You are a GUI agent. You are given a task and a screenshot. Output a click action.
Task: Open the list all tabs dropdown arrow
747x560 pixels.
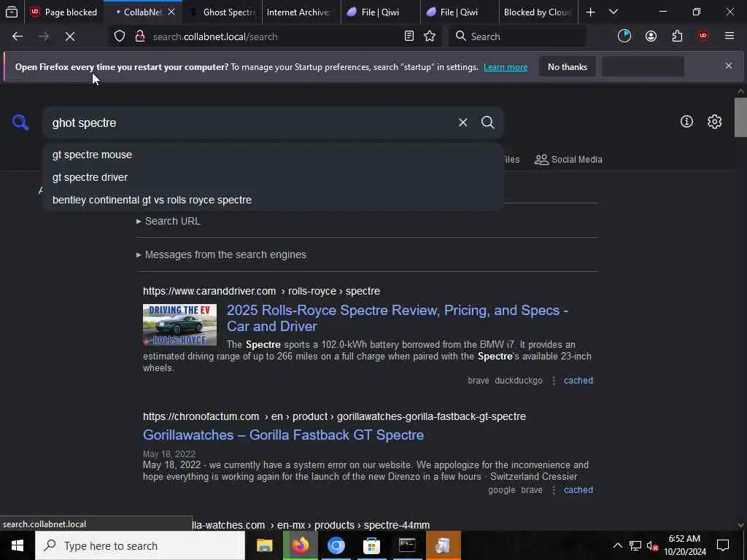pos(614,12)
